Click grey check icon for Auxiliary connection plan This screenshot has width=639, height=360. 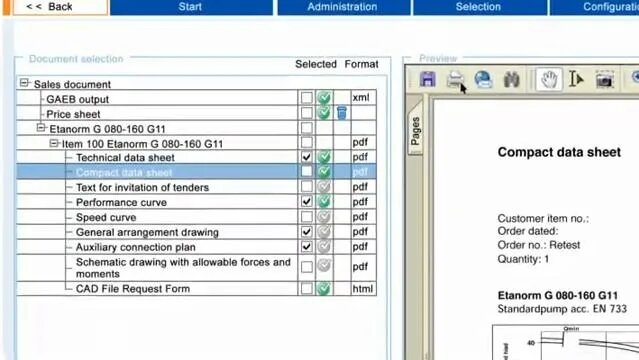click(324, 247)
